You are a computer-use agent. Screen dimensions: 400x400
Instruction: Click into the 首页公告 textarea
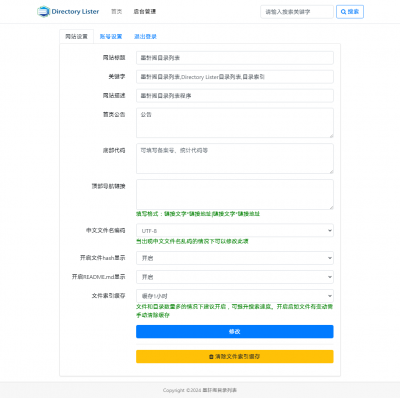pyautogui.click(x=235, y=123)
